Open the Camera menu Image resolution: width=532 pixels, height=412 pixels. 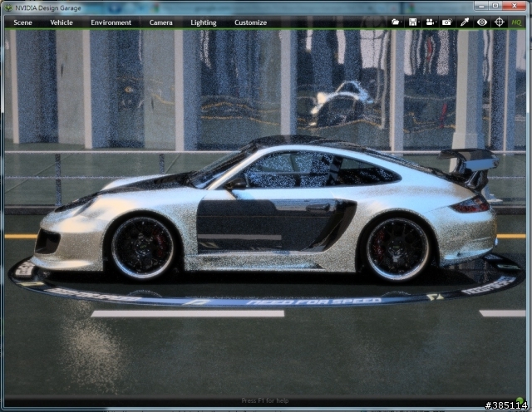tap(160, 22)
